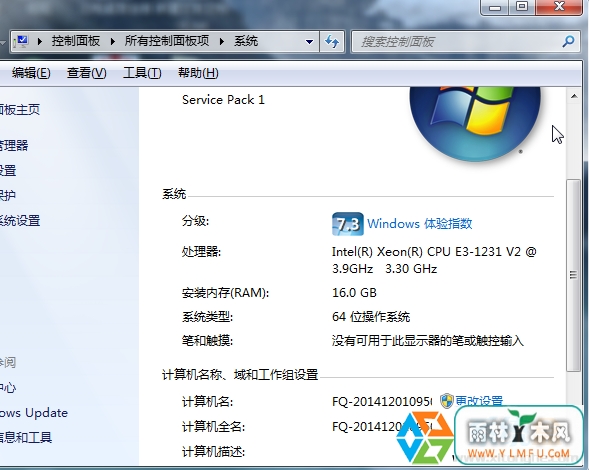589x470 pixels.
Task: Open the 控制面板主页 sidebar link
Action: pyautogui.click(x=20, y=110)
